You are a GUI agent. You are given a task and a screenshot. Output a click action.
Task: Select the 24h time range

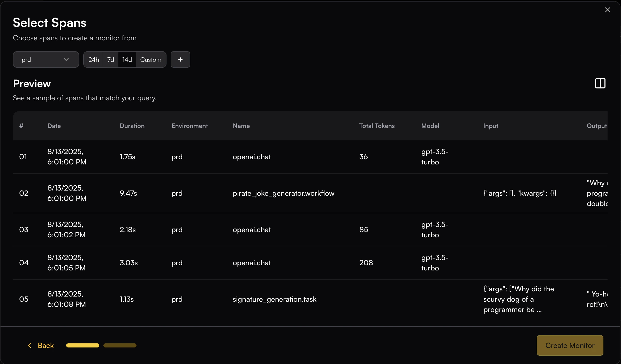(x=94, y=59)
